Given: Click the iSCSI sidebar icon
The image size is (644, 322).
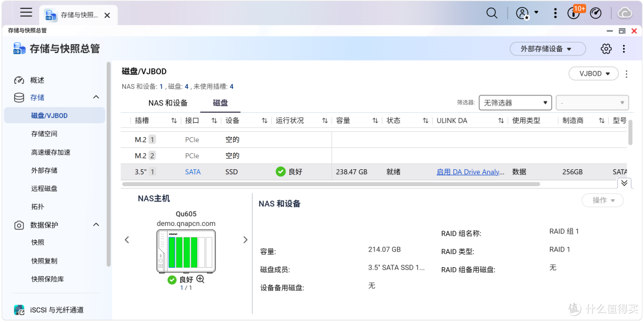Looking at the screenshot, I should coord(19,310).
